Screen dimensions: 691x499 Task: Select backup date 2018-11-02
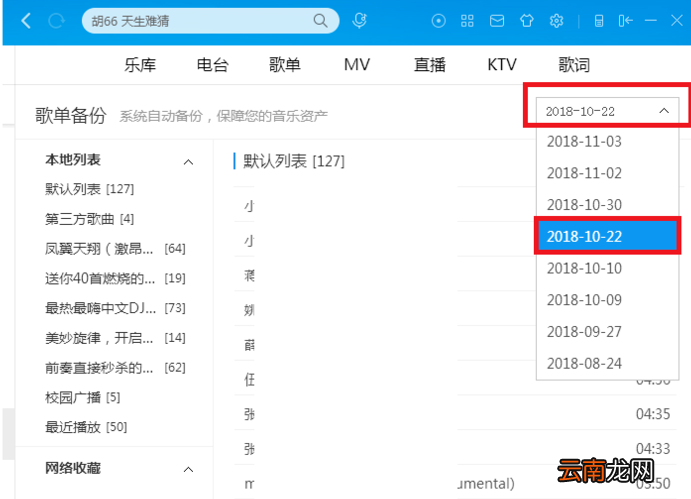point(607,173)
